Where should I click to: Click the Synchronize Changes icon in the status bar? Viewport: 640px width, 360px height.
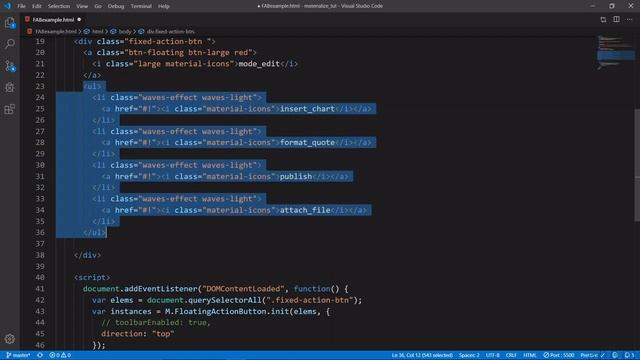[40, 355]
